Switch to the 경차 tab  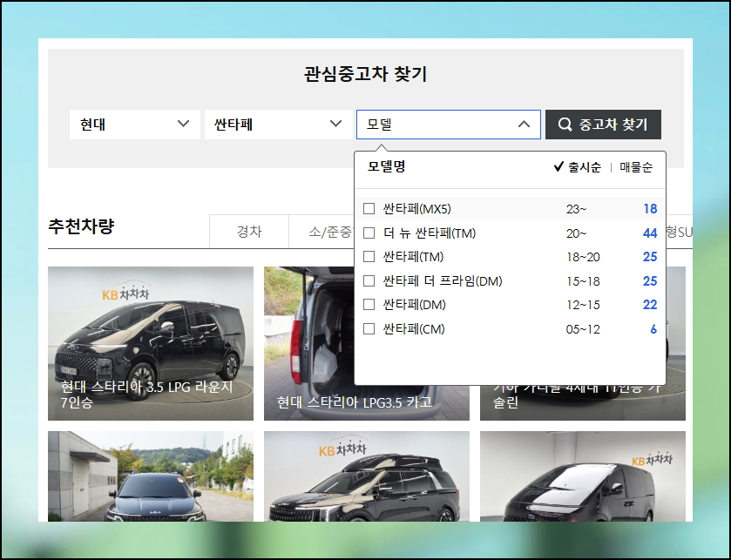click(249, 232)
